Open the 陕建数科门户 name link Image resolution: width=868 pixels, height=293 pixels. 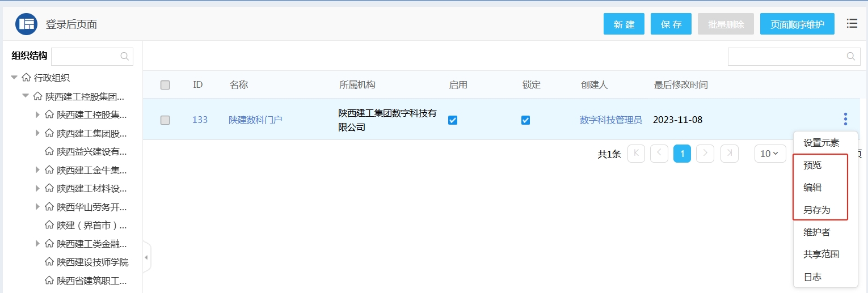click(x=255, y=120)
